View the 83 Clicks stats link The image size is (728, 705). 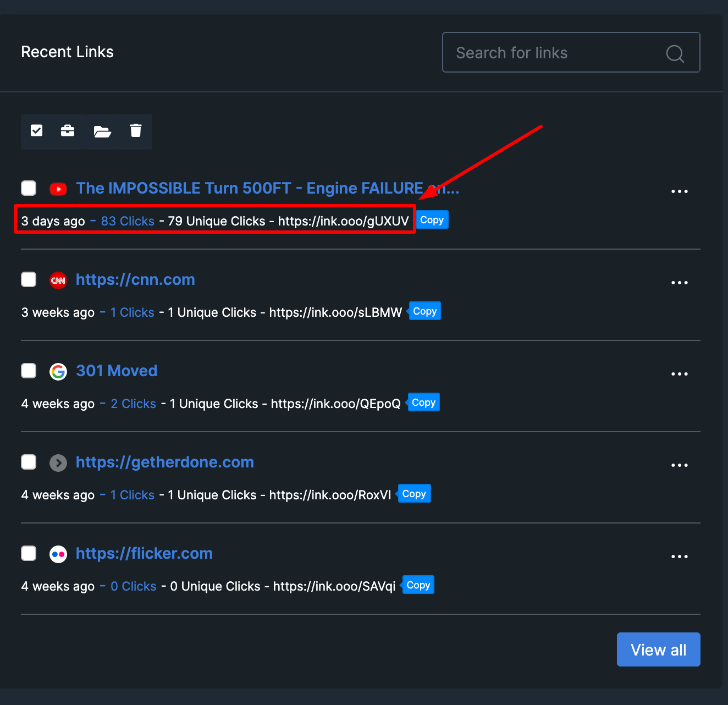pos(128,221)
